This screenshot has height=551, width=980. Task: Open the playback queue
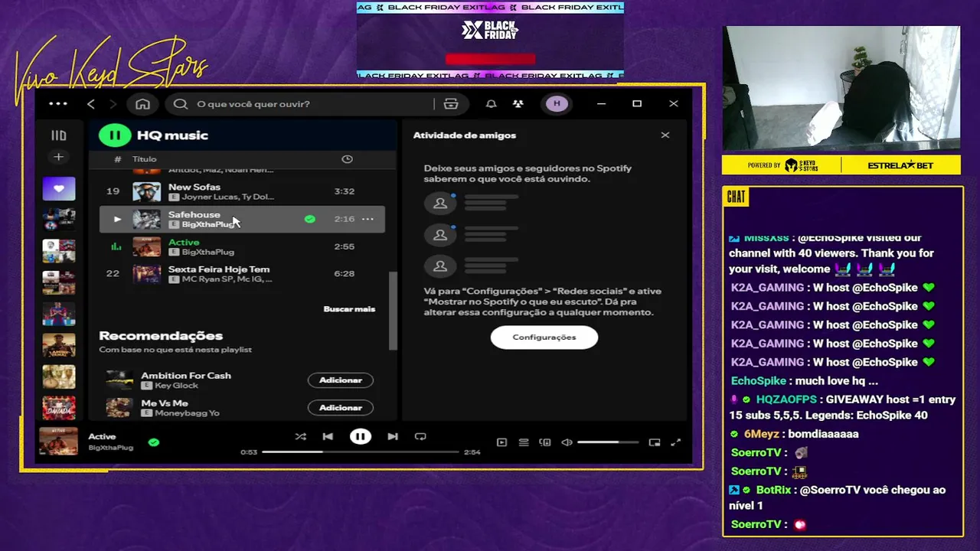(x=524, y=442)
